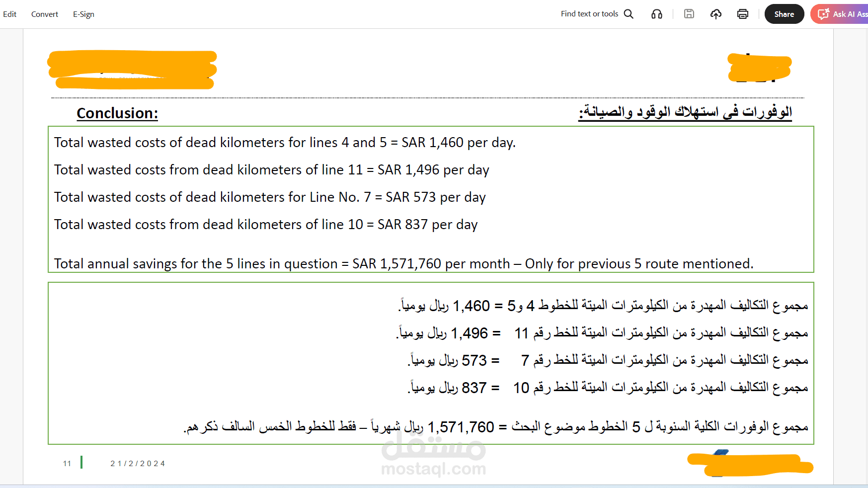
Task: Click the Arabic line with 837 value
Action: tap(608, 387)
